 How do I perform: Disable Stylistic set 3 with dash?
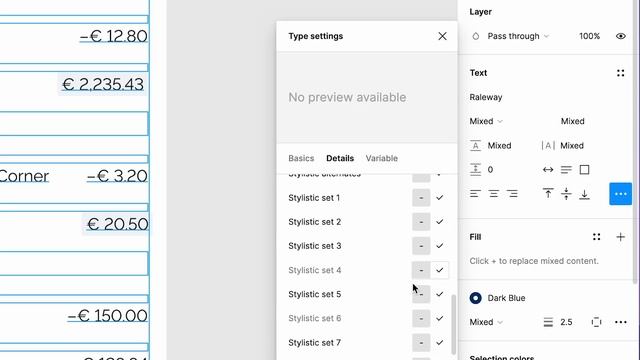(421, 246)
